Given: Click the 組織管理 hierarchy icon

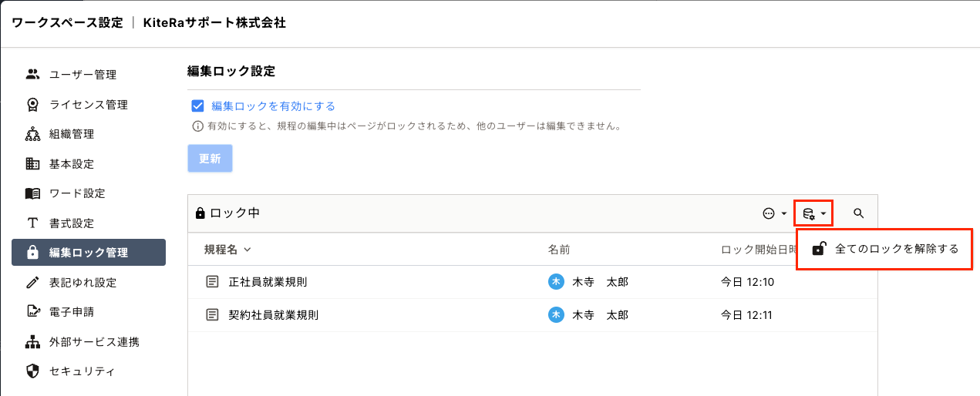Looking at the screenshot, I should (32, 134).
